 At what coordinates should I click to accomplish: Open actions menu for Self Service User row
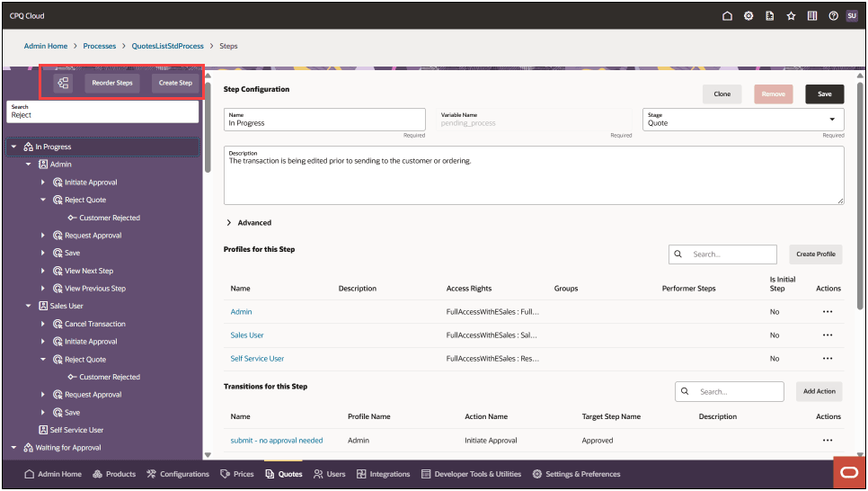pyautogui.click(x=828, y=359)
